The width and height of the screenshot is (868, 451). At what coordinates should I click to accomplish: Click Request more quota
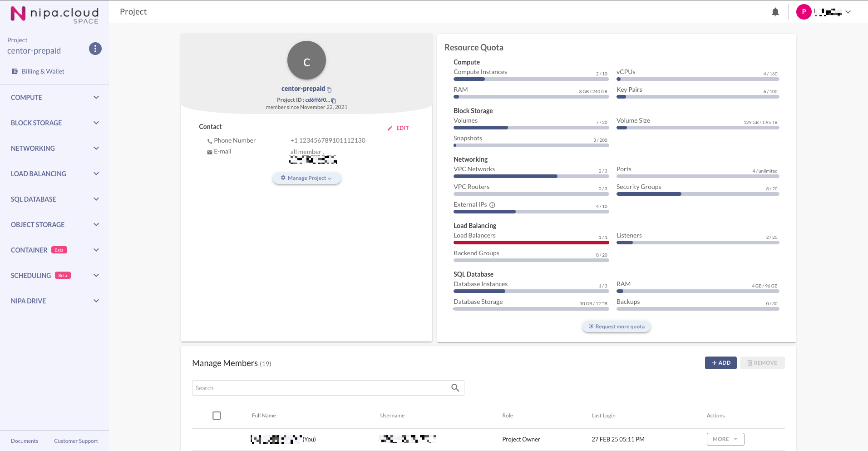pos(616,327)
